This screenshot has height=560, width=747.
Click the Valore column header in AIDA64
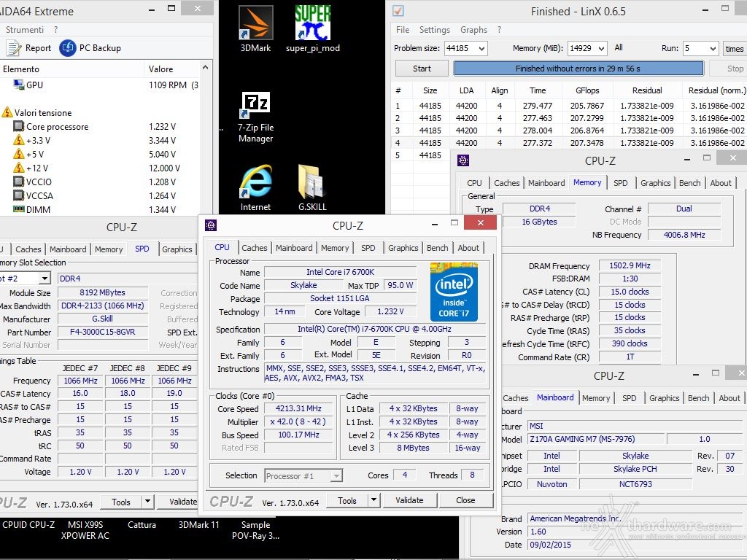click(x=172, y=69)
